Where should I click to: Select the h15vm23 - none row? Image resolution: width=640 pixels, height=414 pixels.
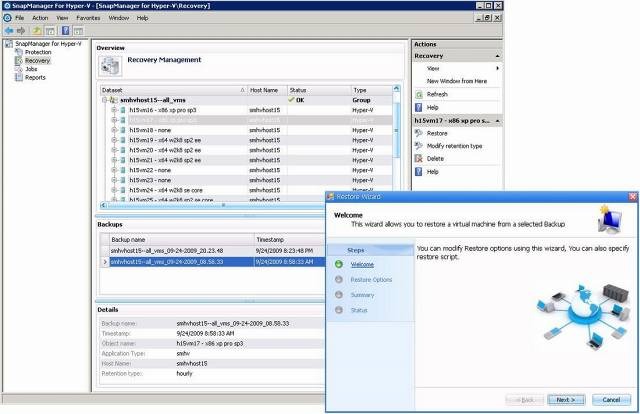[247, 180]
